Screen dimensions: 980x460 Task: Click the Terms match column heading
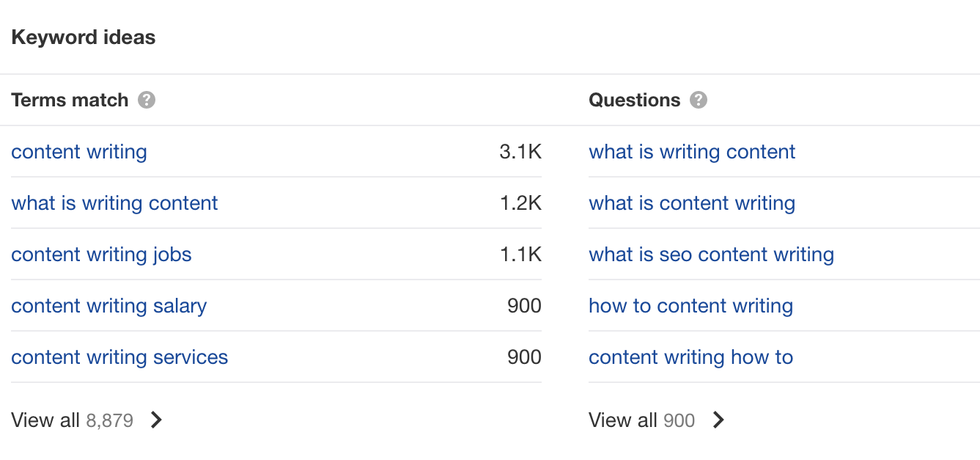coord(70,100)
